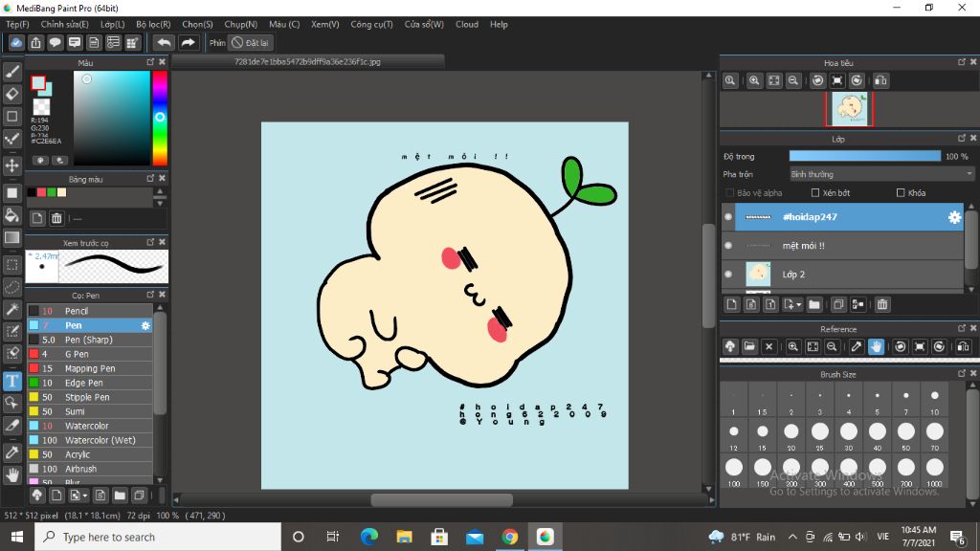Open settings gear for Pen brush
Screen dimensions: 980x551
pyautogui.click(x=145, y=325)
